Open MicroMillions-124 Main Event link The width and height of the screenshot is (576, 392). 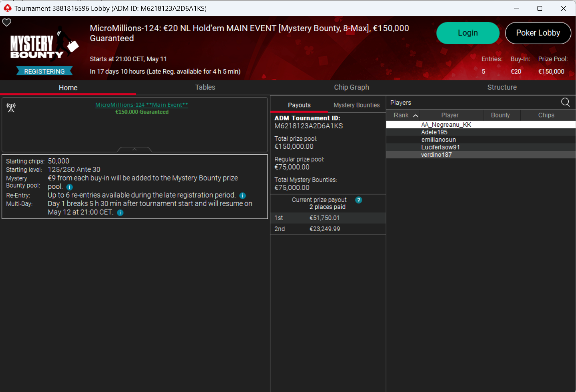coord(142,105)
